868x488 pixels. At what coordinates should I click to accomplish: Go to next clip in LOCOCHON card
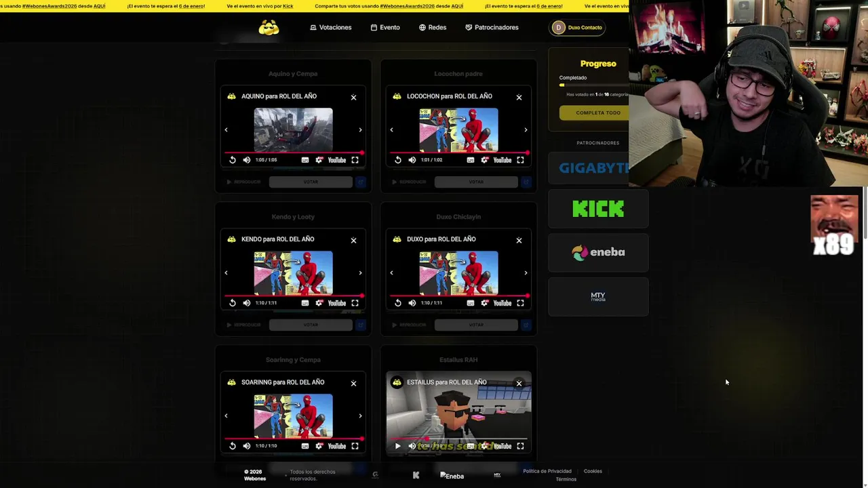pos(526,129)
